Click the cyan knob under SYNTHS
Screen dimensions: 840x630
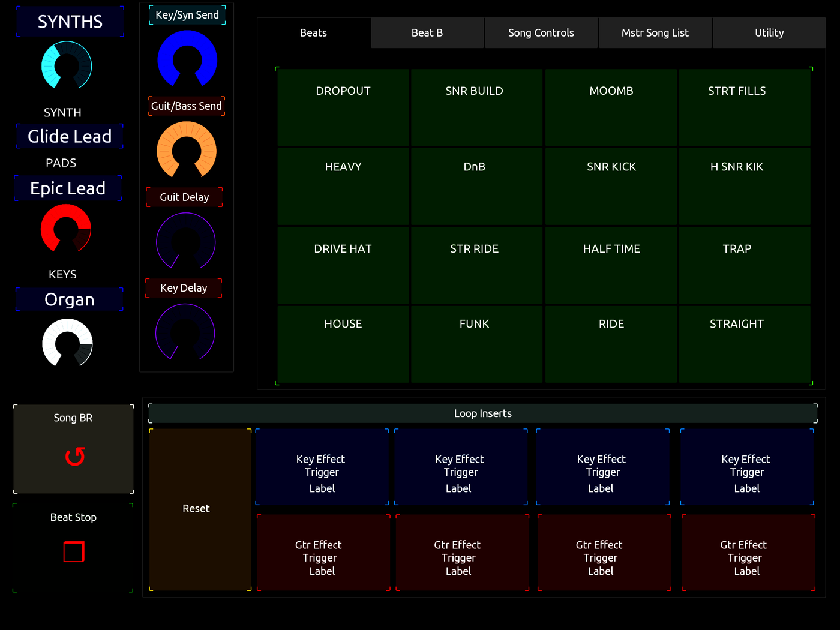click(67, 66)
